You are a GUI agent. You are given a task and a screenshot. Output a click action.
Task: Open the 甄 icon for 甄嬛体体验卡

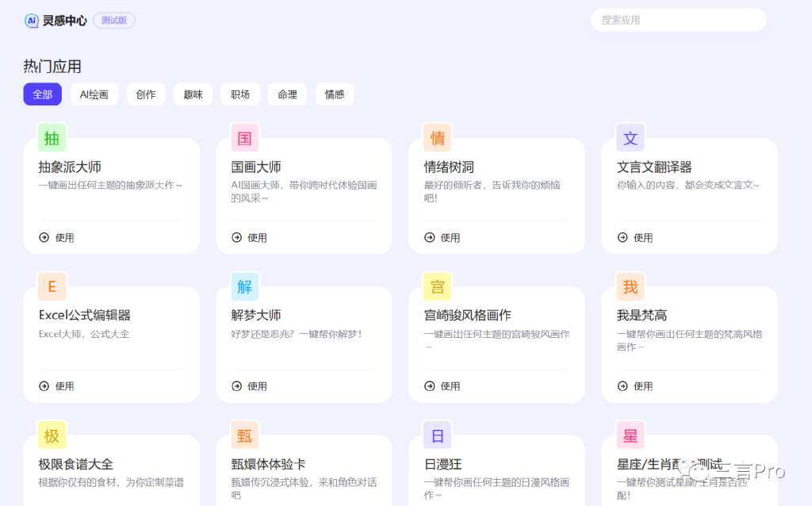tap(244, 435)
